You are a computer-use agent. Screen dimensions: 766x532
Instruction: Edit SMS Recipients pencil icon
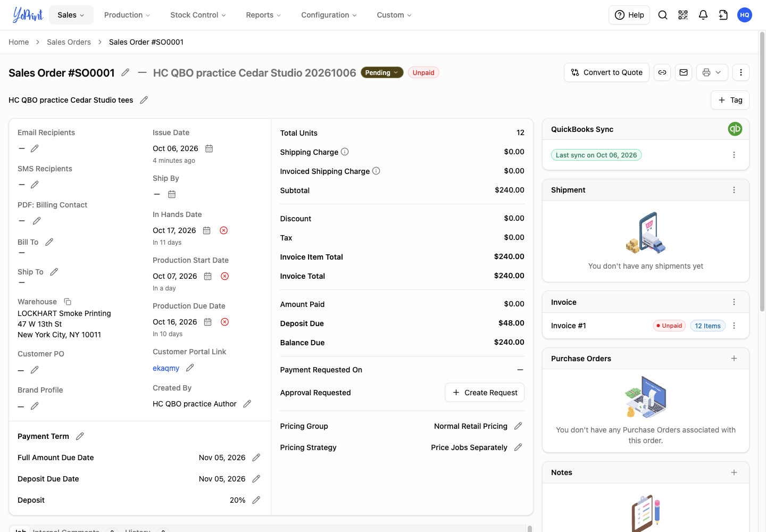[35, 185]
